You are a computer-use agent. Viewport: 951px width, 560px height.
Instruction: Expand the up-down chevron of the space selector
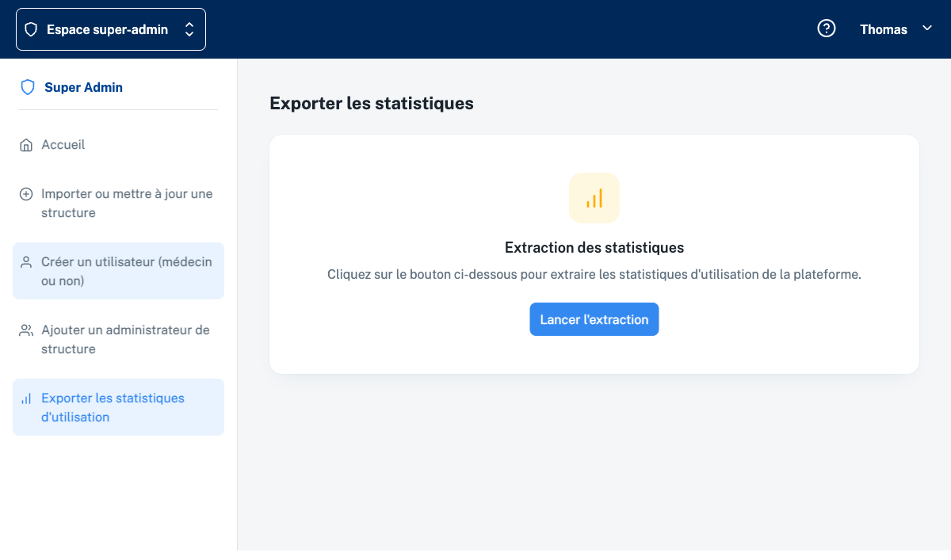[x=189, y=29]
